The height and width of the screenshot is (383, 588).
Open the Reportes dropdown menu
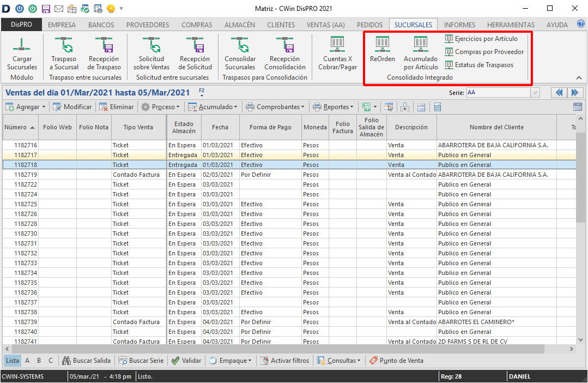point(351,107)
